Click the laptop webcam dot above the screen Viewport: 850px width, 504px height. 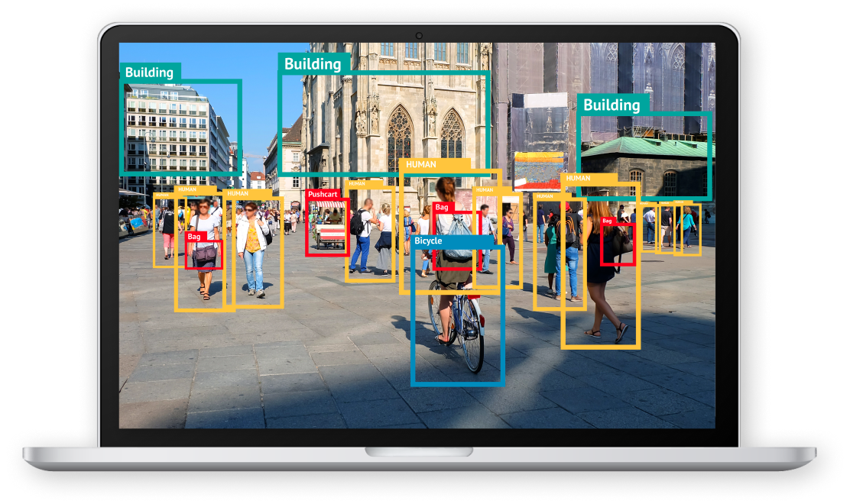418,34
